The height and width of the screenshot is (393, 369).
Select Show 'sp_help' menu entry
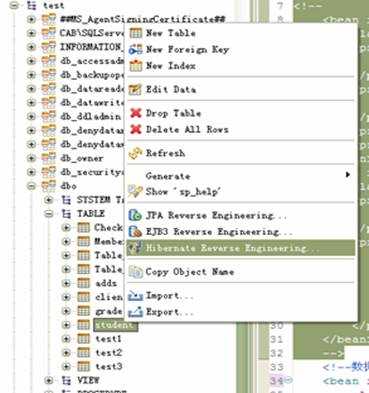[x=240, y=191]
